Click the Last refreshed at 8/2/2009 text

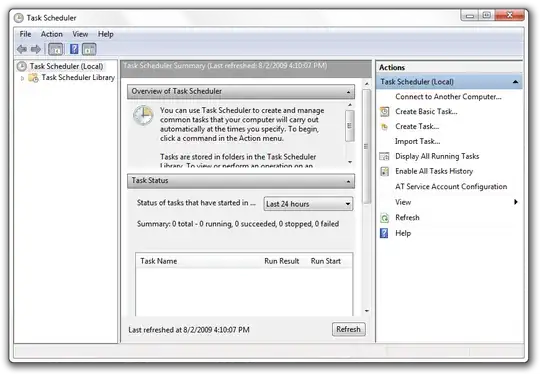point(189,330)
